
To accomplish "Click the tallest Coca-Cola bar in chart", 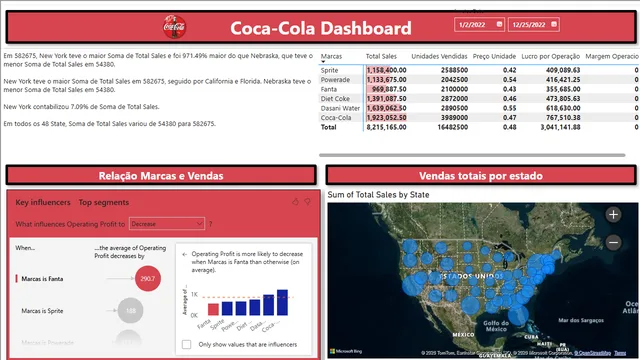I will (282, 302).
